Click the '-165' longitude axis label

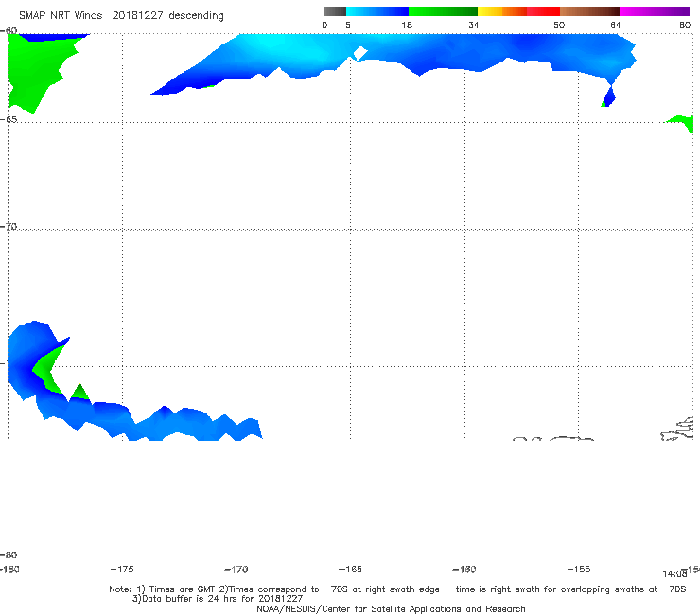350,569
